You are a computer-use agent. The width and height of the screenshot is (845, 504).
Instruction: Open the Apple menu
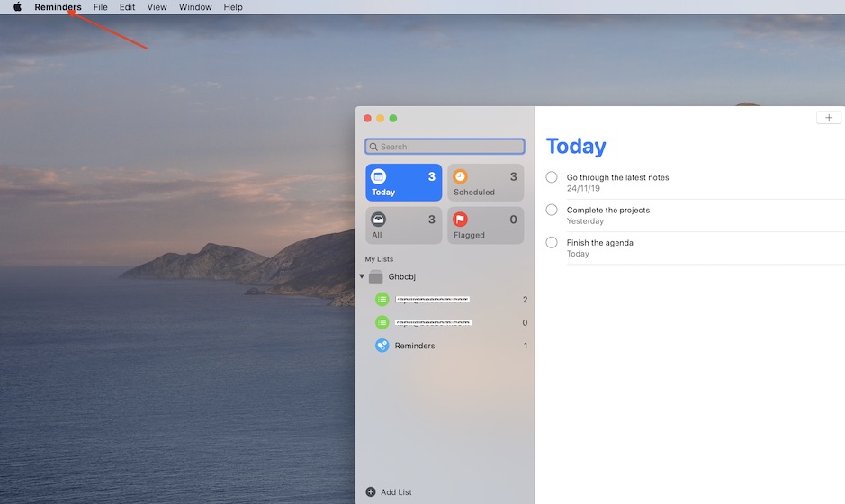click(17, 7)
